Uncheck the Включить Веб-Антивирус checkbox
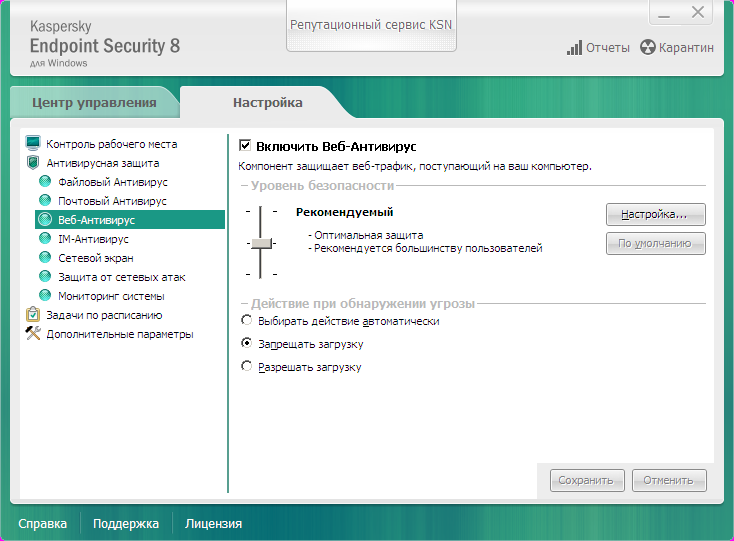This screenshot has height=541, width=734. tap(245, 146)
